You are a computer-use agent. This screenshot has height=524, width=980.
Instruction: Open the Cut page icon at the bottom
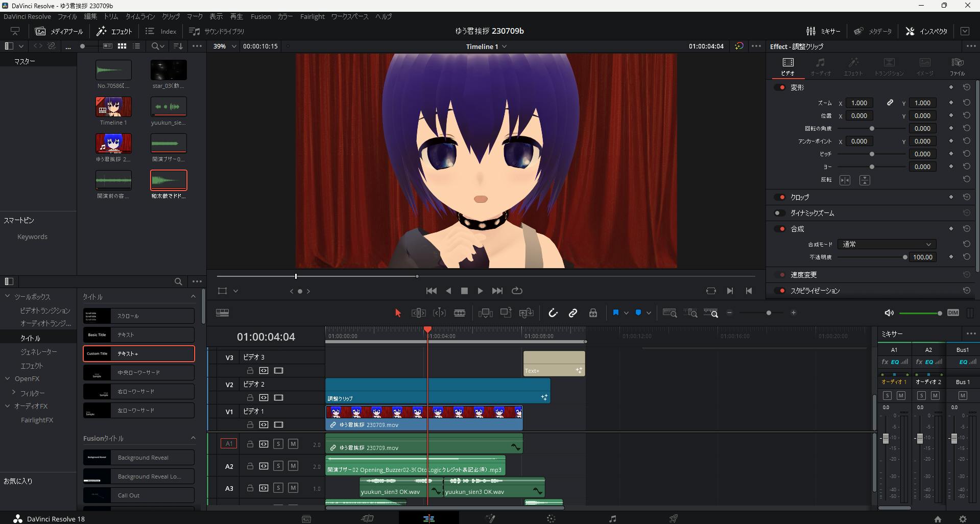tap(367, 518)
